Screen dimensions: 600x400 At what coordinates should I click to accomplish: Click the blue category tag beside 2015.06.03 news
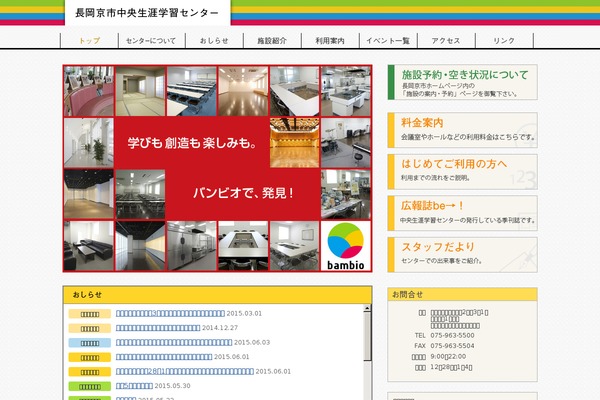point(90,343)
